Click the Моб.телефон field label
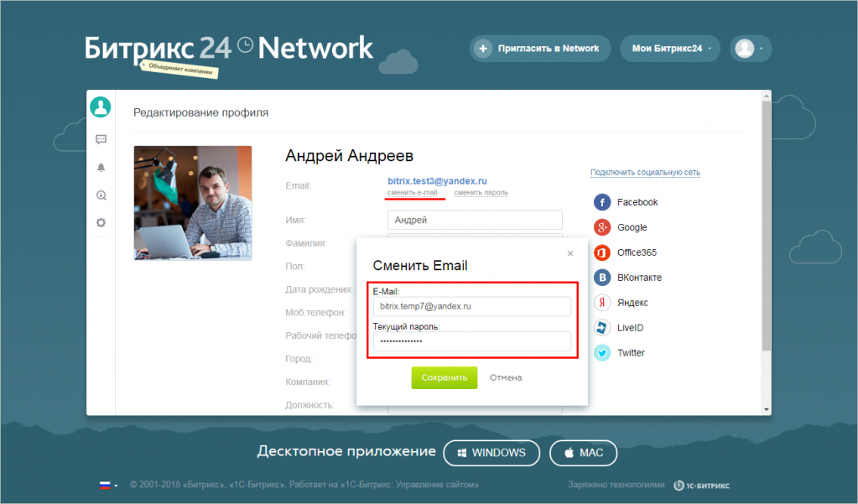The width and height of the screenshot is (858, 504). (315, 313)
